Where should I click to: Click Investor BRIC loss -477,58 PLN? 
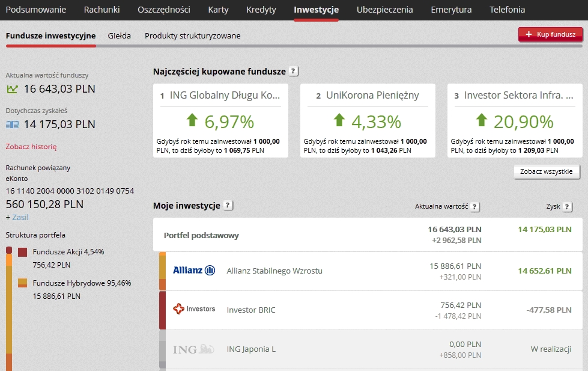[x=549, y=310]
